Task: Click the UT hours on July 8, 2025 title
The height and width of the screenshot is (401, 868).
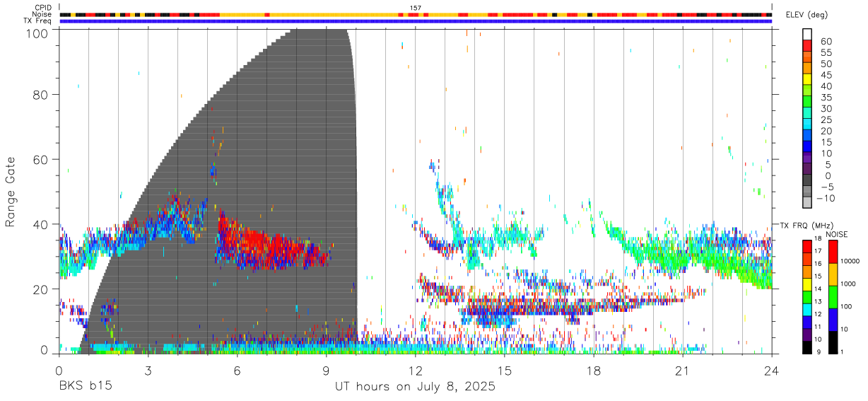Action: click(x=415, y=387)
